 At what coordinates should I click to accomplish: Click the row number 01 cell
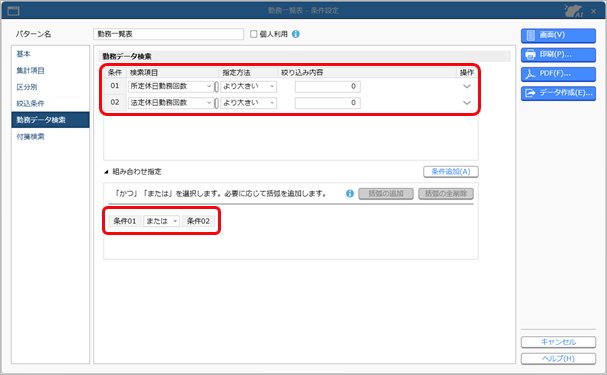point(115,86)
